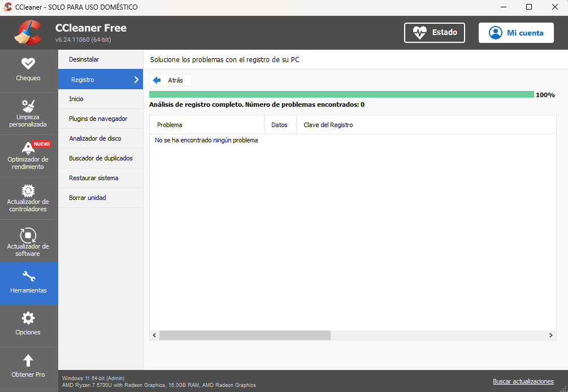
Task: Click the CCleaner Free title text
Action: (x=91, y=28)
